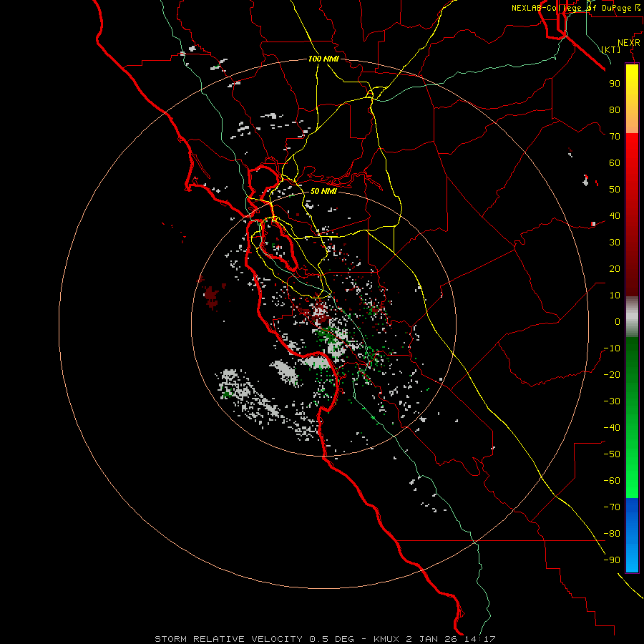Click the -20 scale value
The height and width of the screenshot is (644, 644).
(612, 375)
